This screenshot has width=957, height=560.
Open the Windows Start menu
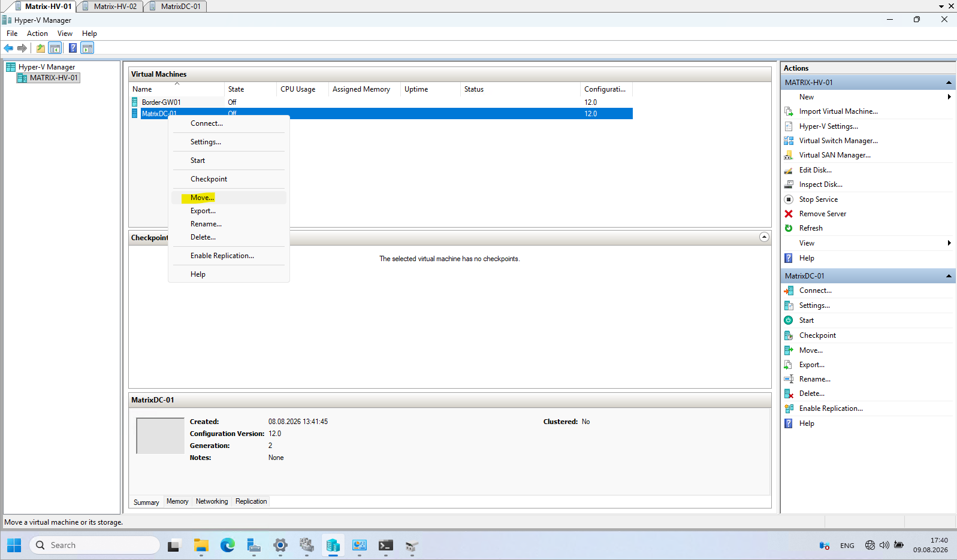pos(14,546)
